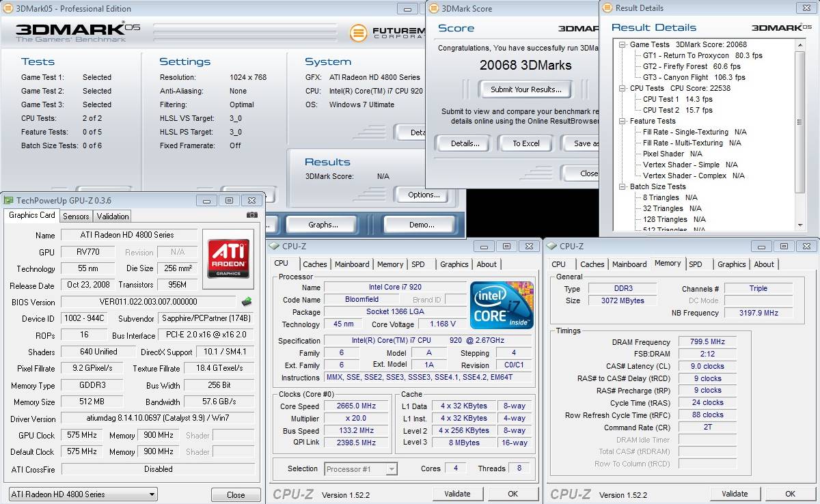Click the BIOS save chip icon in GPU-Z
This screenshot has width=820, height=504.
[247, 301]
